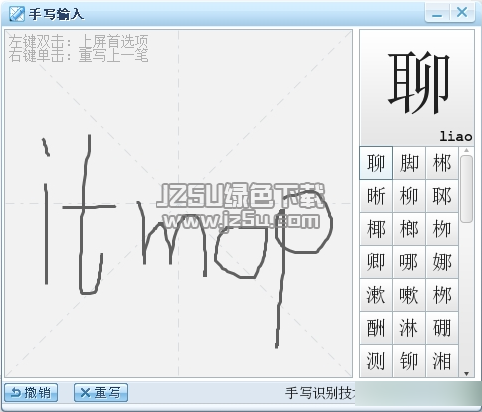Insert candidate character 哪
The image size is (482, 412).
409,262
